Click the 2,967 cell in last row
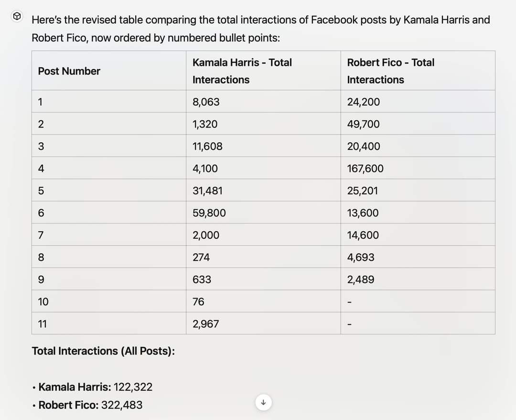The height and width of the screenshot is (420, 516). point(205,324)
